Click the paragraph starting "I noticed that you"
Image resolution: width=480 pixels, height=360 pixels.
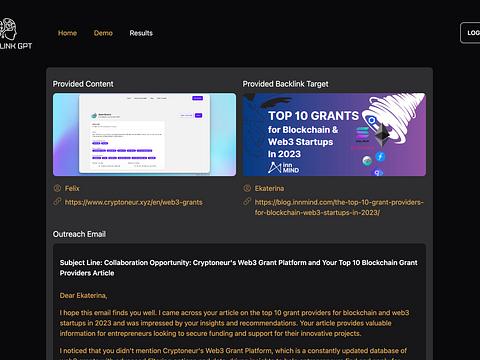pyautogui.click(x=233, y=353)
